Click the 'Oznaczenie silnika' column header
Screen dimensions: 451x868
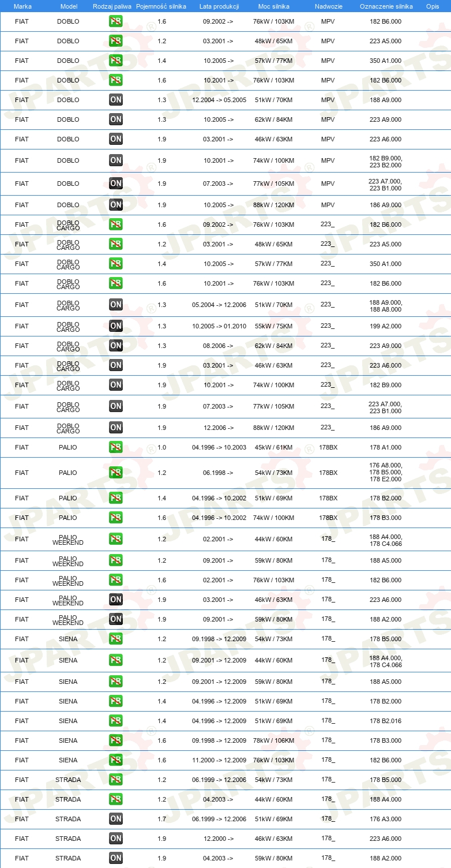(x=386, y=6)
